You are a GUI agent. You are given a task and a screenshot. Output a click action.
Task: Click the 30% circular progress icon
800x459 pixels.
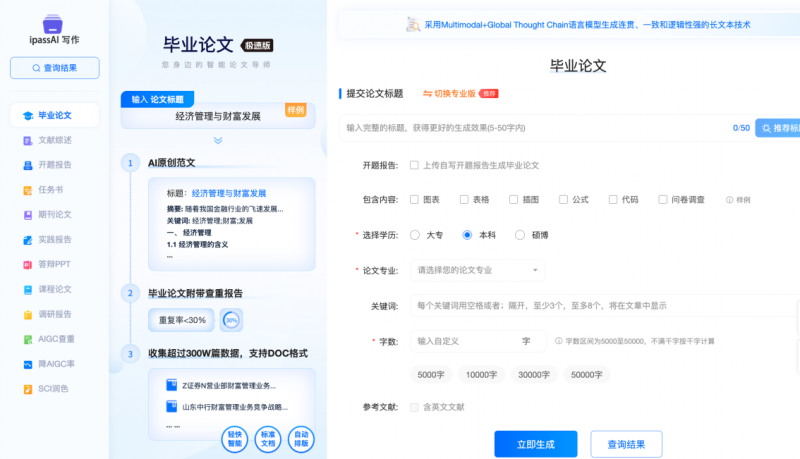232,320
